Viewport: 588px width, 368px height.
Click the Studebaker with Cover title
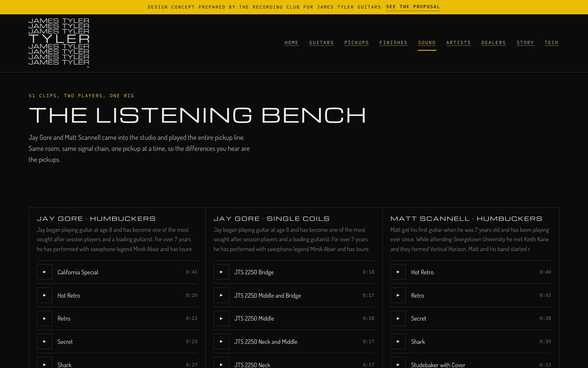(438, 365)
